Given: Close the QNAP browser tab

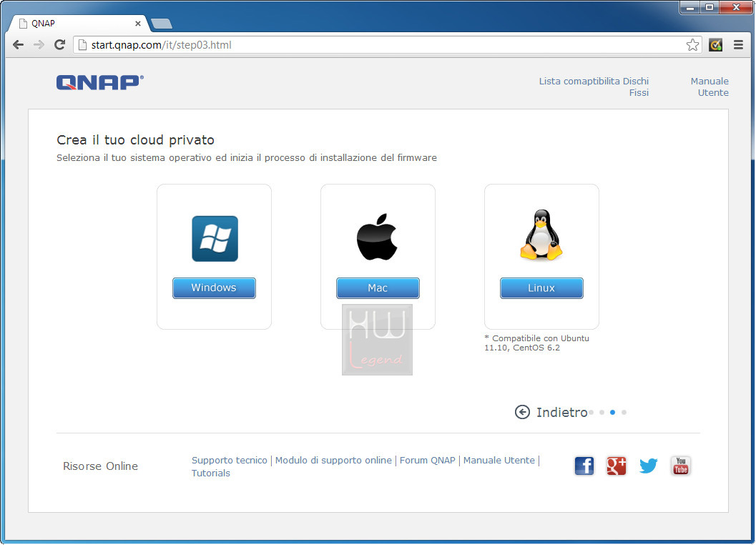Looking at the screenshot, I should [x=138, y=23].
